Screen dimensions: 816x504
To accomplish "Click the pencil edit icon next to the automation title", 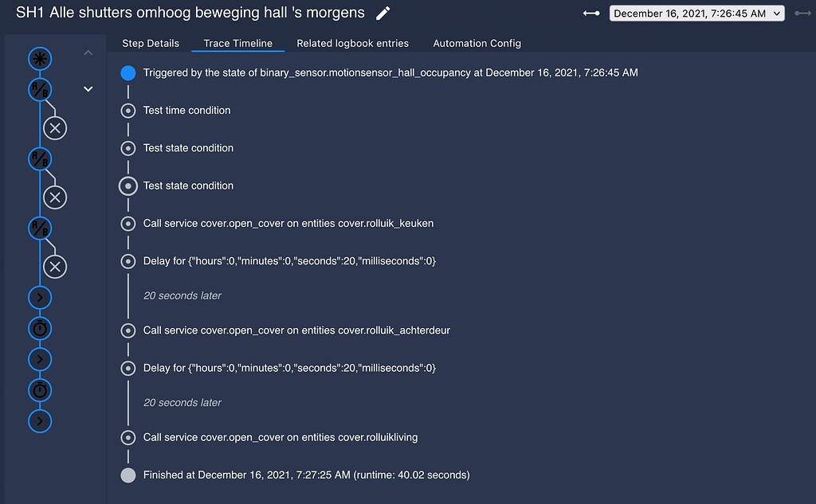I will [x=381, y=13].
